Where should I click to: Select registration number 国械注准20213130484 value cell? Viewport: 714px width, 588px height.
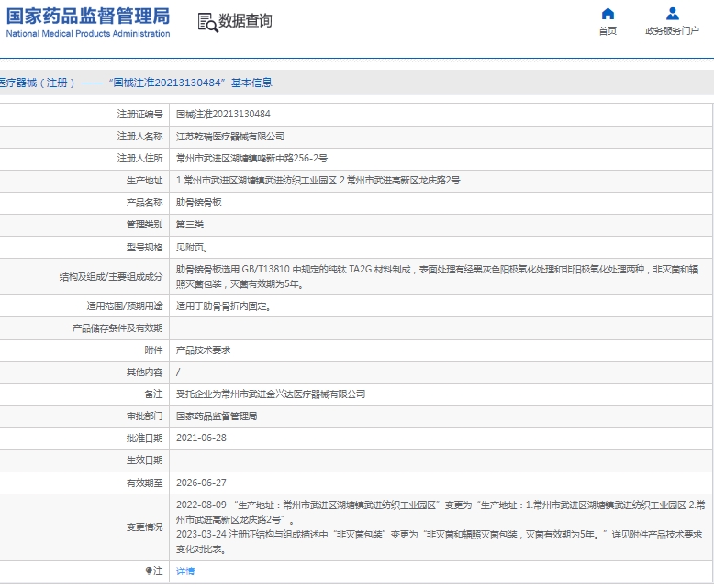click(x=223, y=115)
